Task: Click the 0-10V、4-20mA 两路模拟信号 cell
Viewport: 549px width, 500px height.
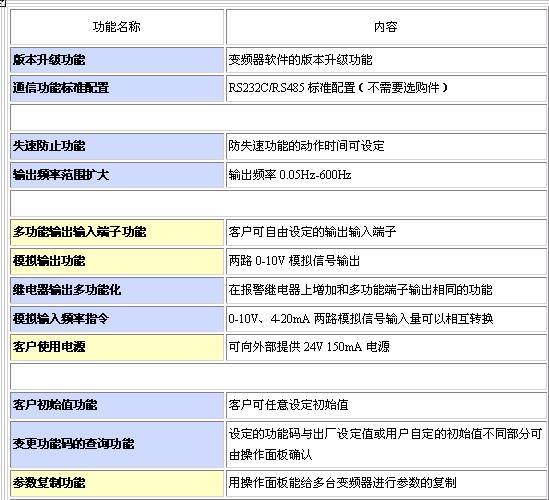Action: 386,319
